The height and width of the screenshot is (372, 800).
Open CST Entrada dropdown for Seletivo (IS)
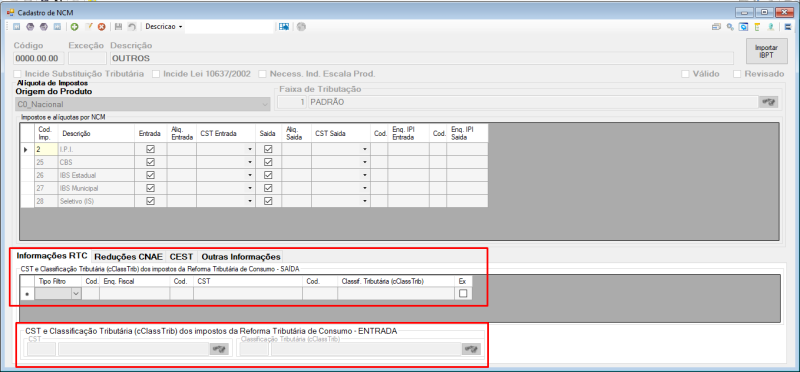(250, 201)
